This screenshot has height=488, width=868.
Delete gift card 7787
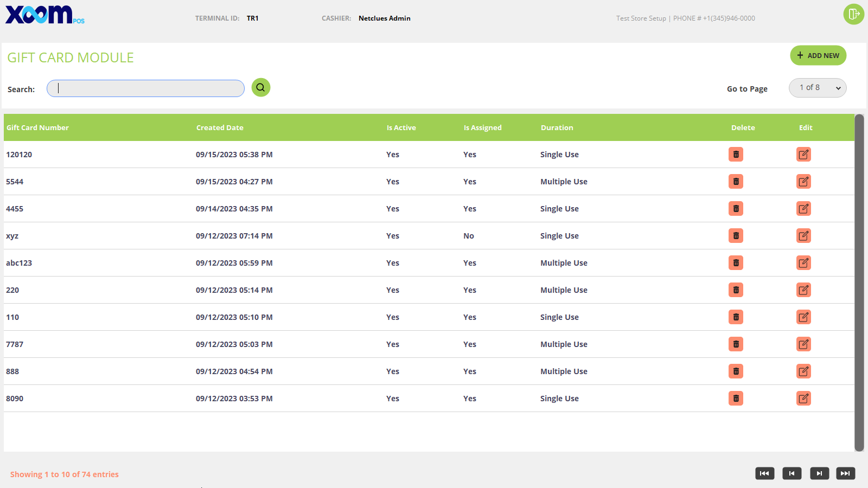[736, 344]
